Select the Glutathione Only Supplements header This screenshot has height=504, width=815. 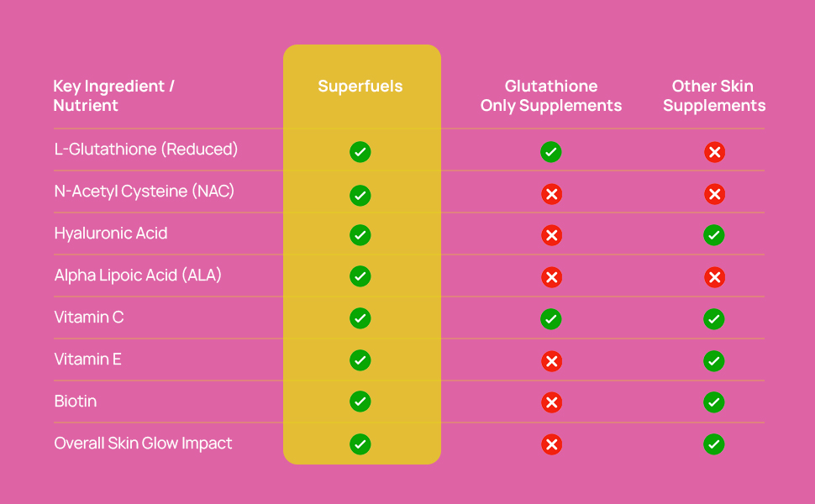(x=551, y=96)
